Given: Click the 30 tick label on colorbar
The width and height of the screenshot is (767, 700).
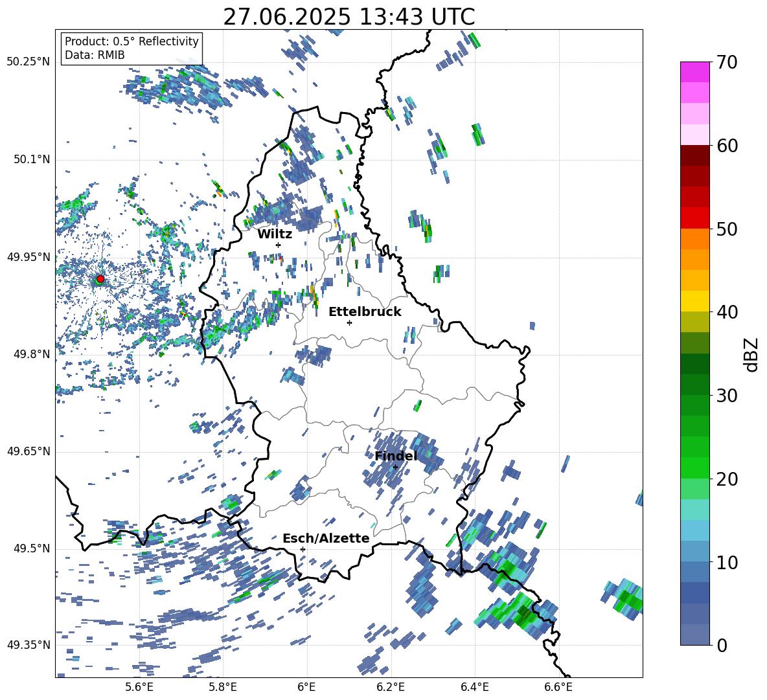Looking at the screenshot, I should (x=727, y=396).
